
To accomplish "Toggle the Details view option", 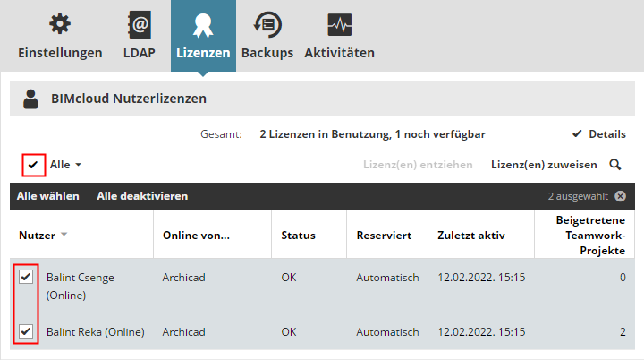I will (x=598, y=134).
